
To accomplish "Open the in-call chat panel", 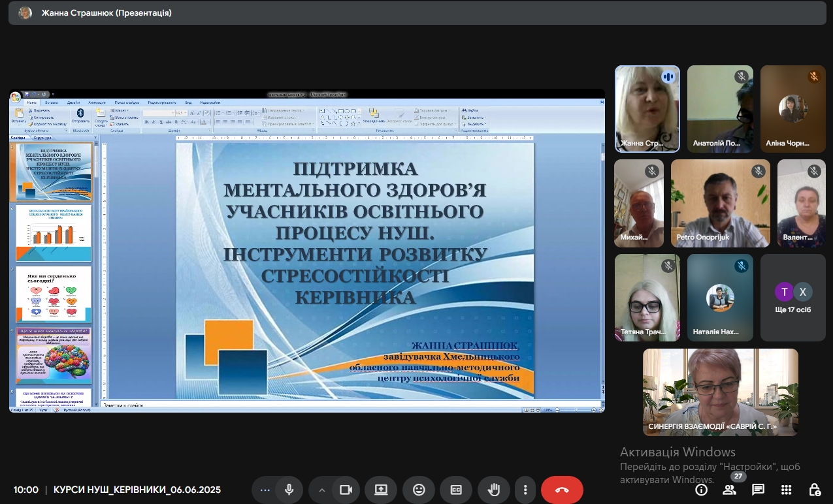I will pos(758,490).
